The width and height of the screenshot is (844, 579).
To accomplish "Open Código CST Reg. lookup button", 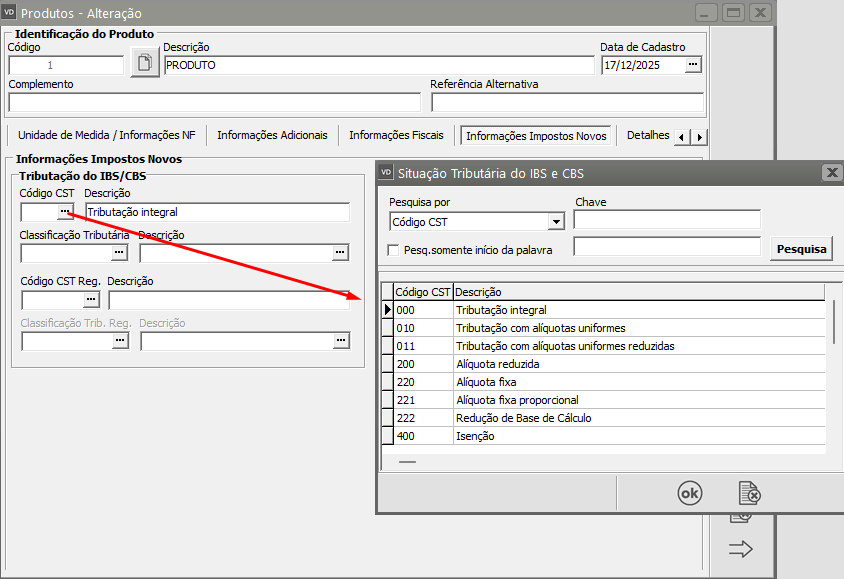I will click(91, 299).
